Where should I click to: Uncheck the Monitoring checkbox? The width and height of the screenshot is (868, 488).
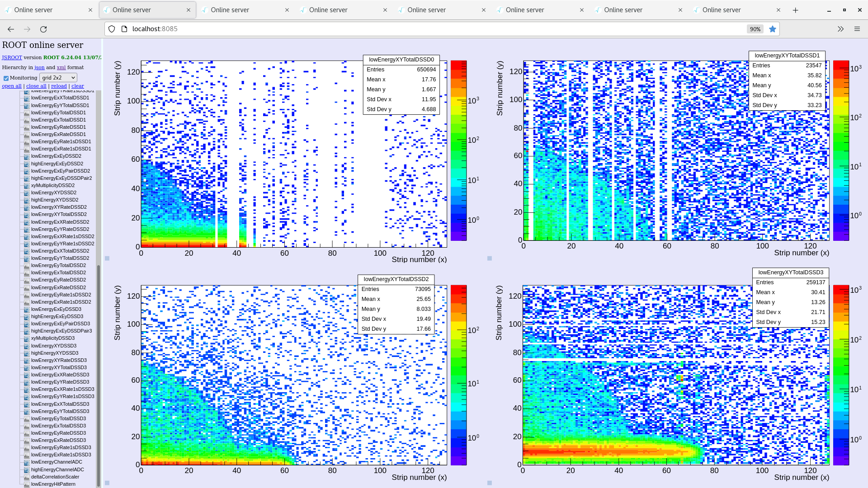6,78
